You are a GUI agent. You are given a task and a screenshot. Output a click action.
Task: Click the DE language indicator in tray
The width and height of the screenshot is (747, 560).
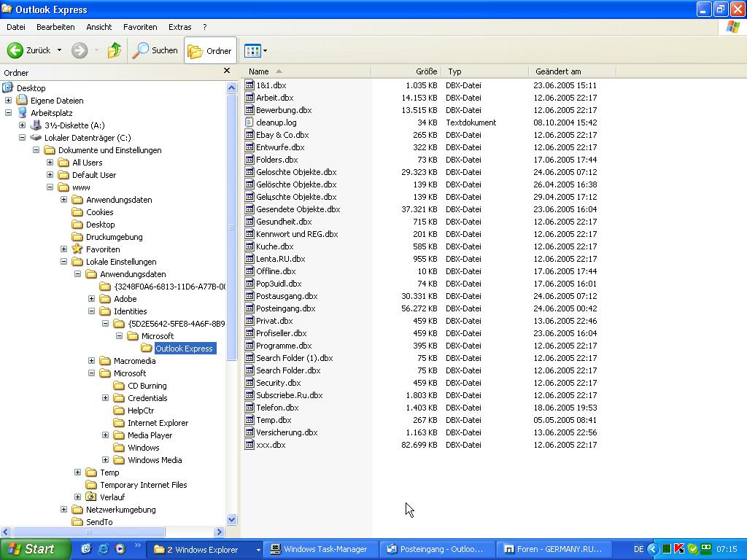(638, 549)
